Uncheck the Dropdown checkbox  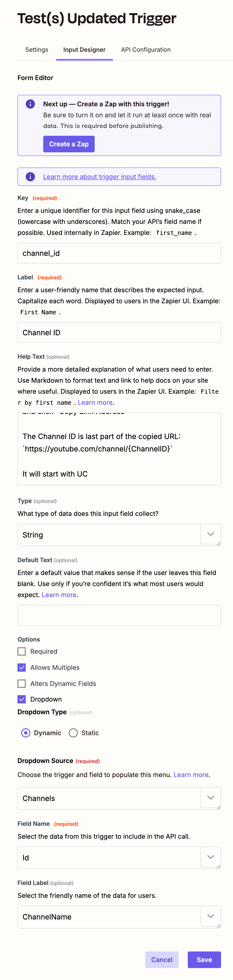coord(22,699)
